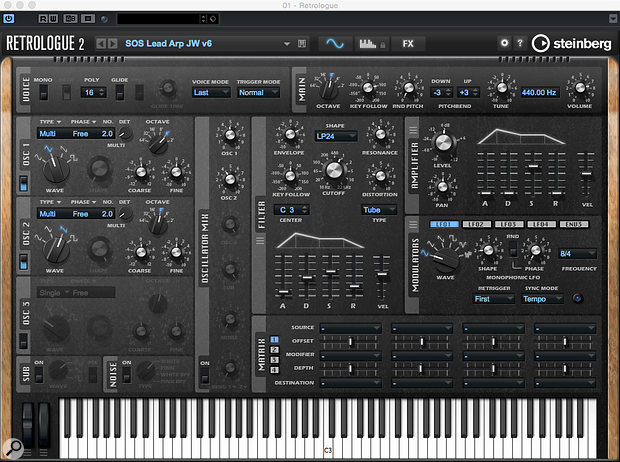Open OSC 1 Phase menu label
The height and width of the screenshot is (462, 620).
[x=83, y=122]
